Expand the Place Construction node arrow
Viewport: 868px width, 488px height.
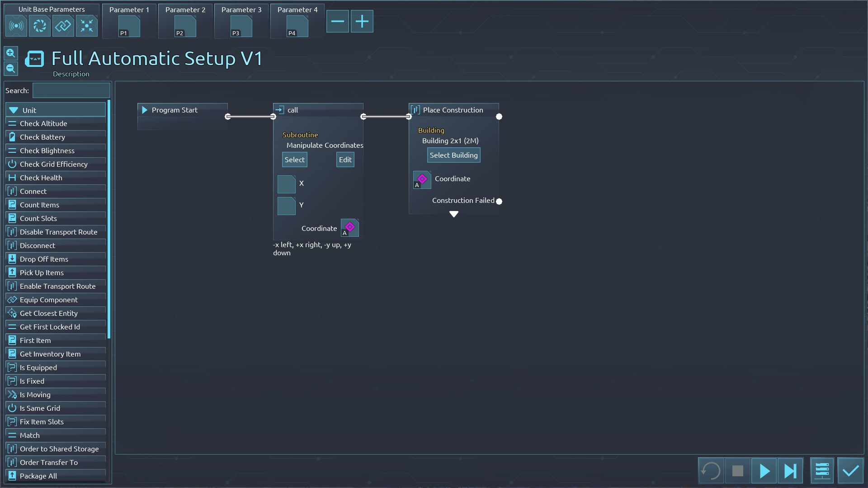[454, 214]
